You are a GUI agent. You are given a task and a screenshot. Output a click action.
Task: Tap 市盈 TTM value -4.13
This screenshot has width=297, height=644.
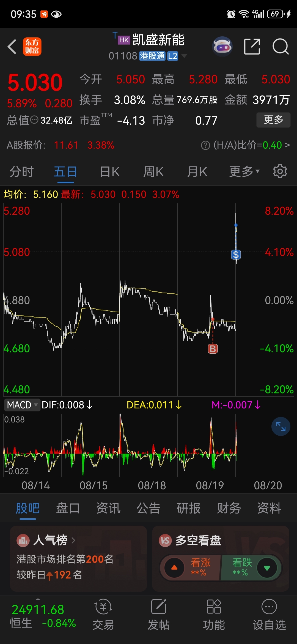pos(131,121)
